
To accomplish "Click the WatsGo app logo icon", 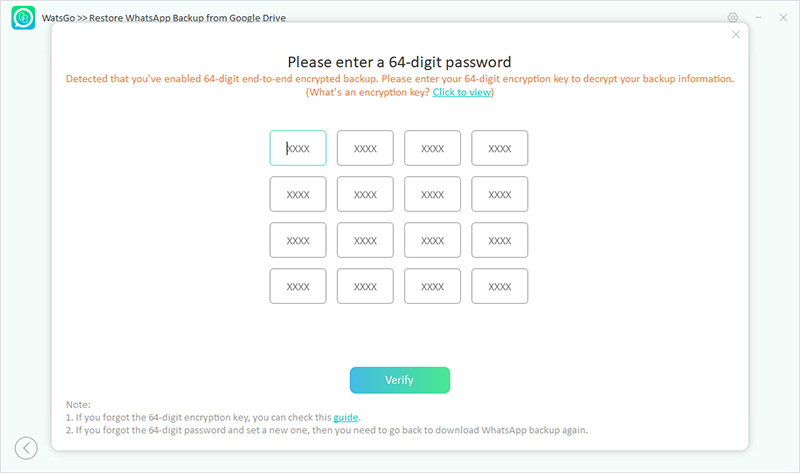I will point(22,18).
